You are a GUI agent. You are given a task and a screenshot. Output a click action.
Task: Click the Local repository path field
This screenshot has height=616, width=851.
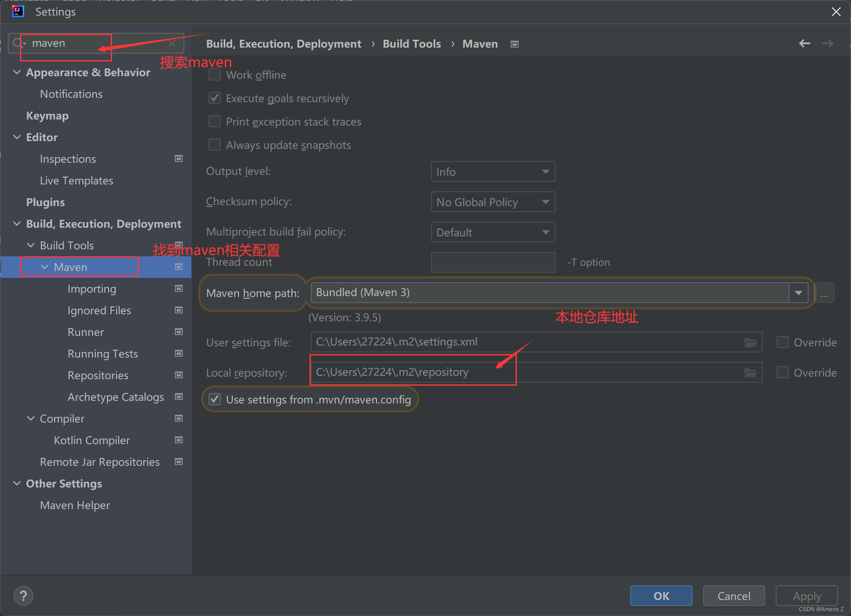pos(536,373)
